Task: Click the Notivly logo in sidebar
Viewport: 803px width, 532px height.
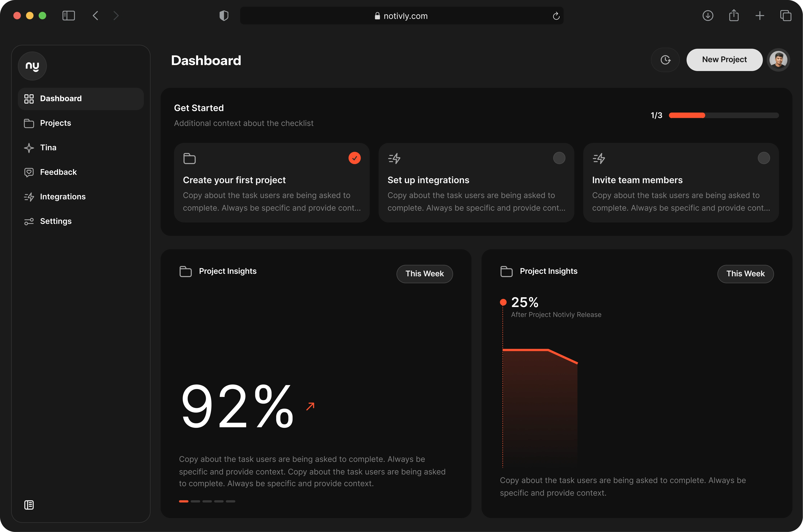Action: 32,66
